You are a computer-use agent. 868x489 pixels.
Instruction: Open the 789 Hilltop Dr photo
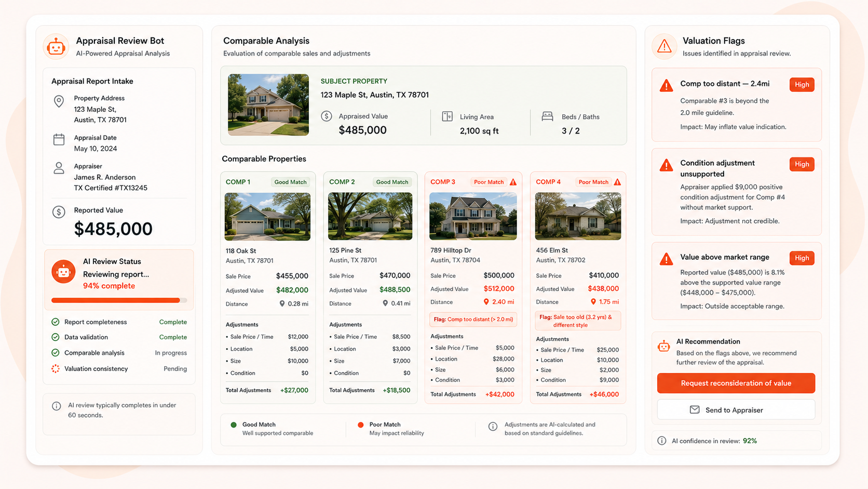point(473,216)
